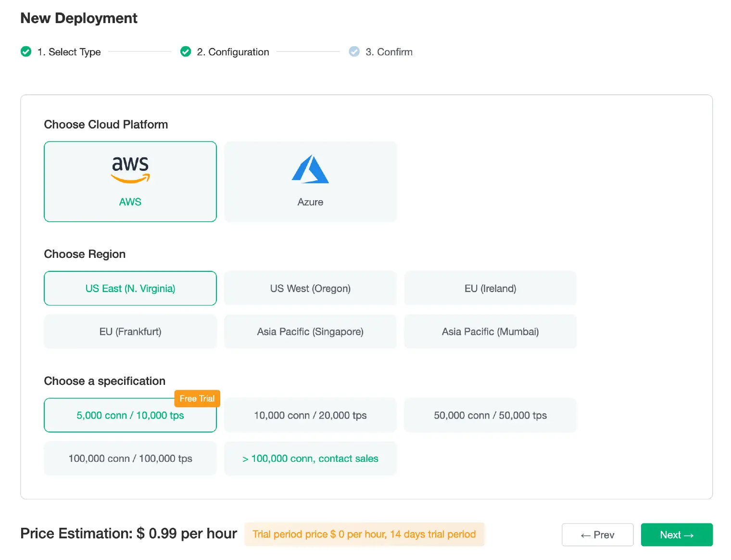Screen dimensions: 731x560
Task: Proceed with the Next button
Action: click(x=677, y=535)
